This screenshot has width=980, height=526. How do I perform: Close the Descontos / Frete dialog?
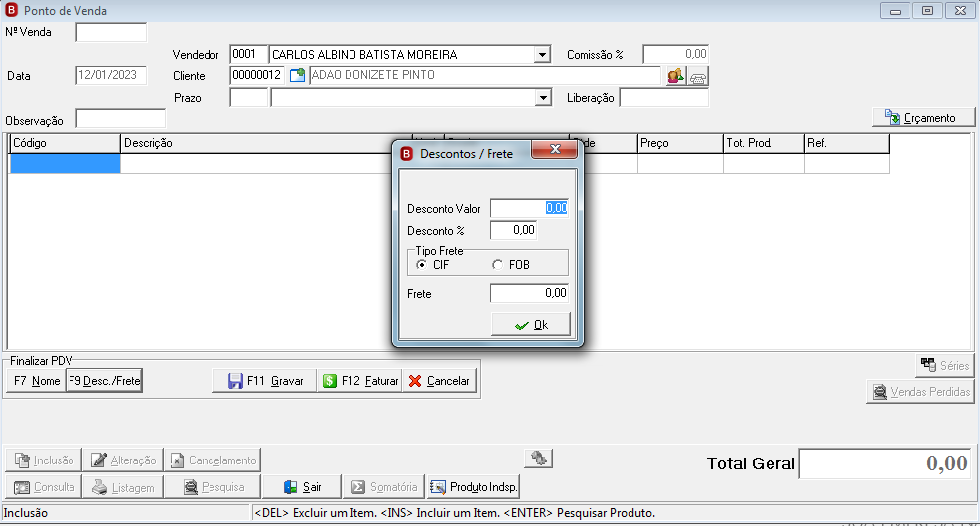554,149
